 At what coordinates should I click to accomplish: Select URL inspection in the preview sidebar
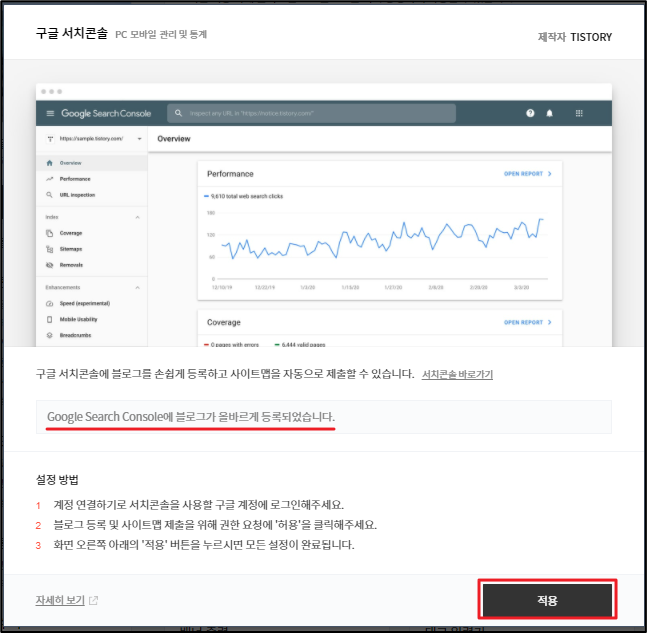tap(92, 195)
